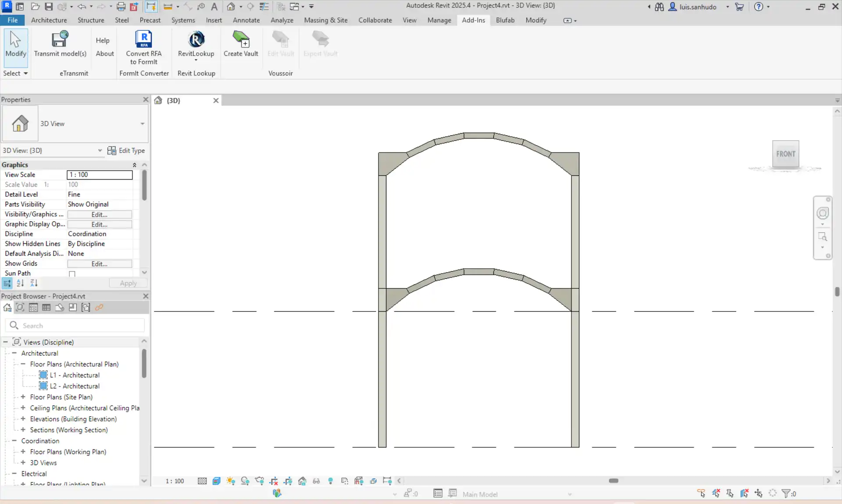Click the Reveal Hidden Elements lightbulb
Screen dimensions: 842x504
tap(331, 481)
